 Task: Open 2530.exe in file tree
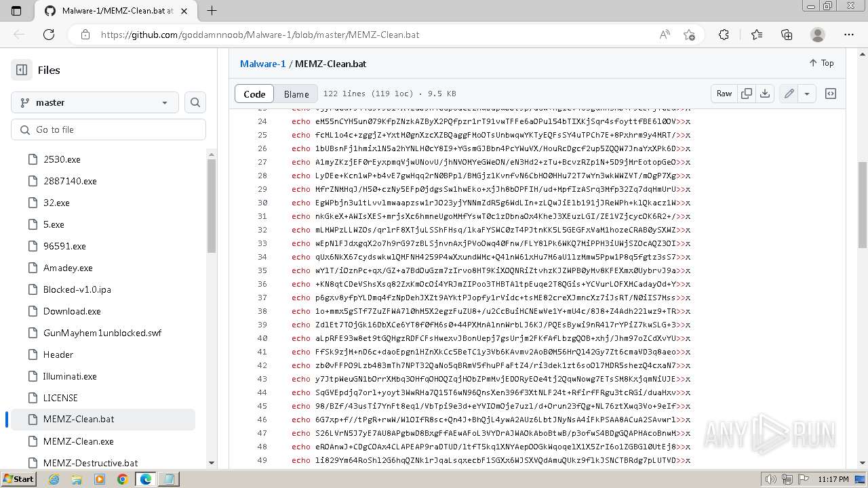pyautogui.click(x=62, y=159)
